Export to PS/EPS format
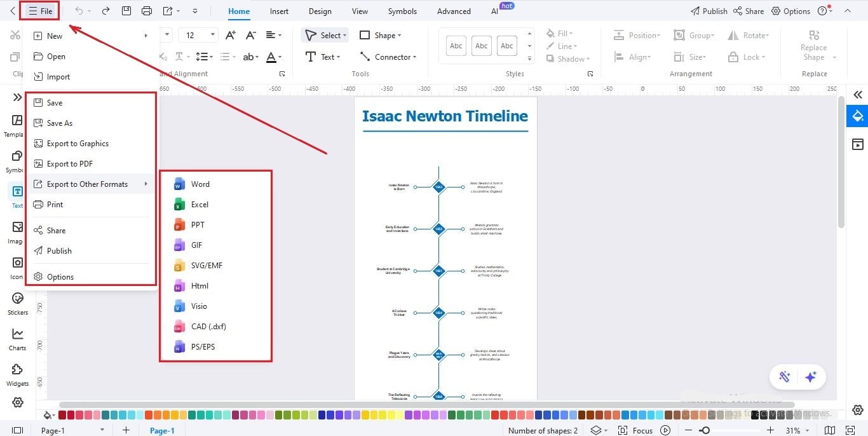The width and height of the screenshot is (868, 436). click(215, 347)
